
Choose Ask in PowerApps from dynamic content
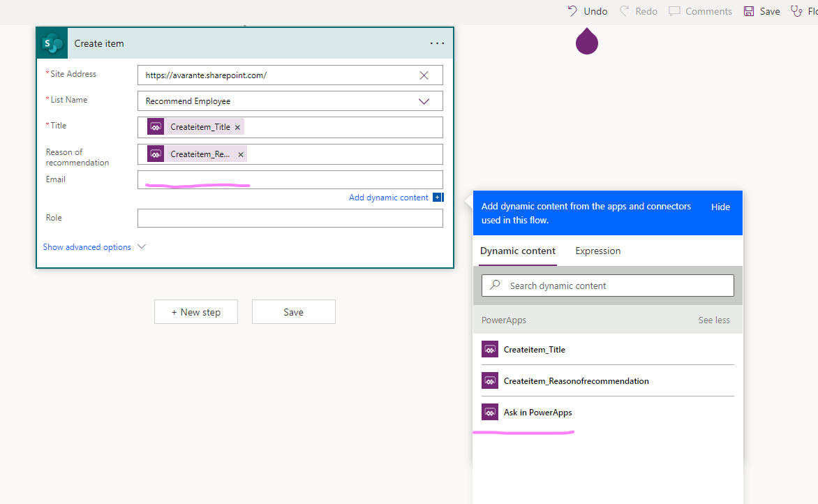(537, 413)
